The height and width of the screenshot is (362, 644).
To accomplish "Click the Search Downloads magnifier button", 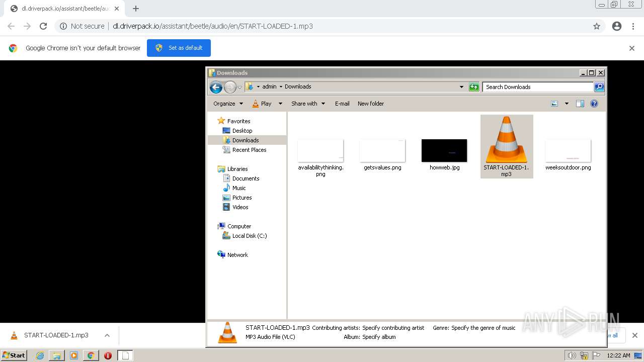I will click(x=599, y=87).
